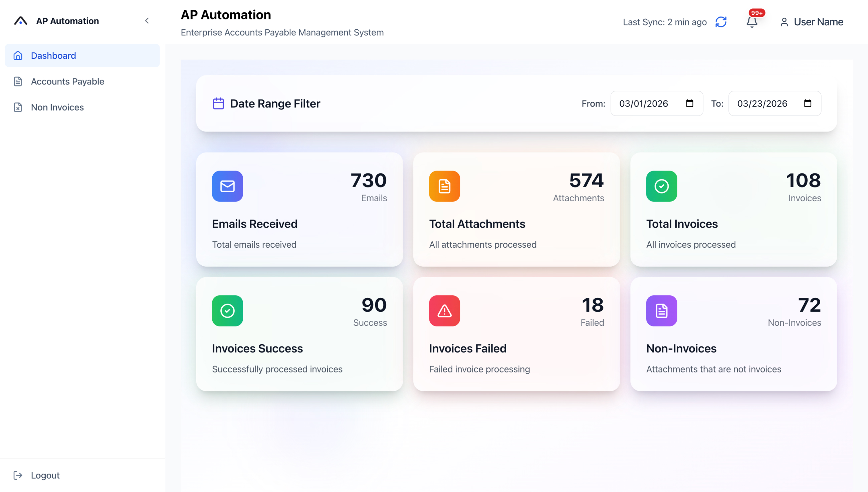Click the envelope icon on Emails Received card

click(227, 186)
